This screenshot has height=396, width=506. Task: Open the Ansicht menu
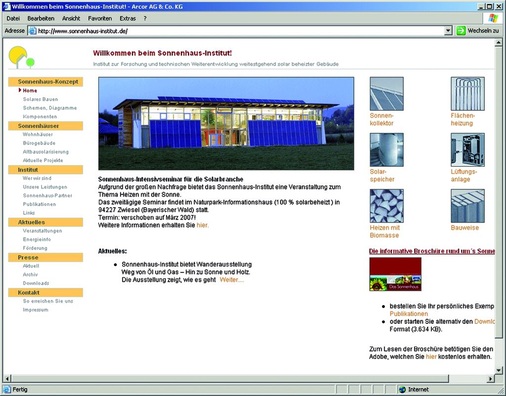click(71, 18)
